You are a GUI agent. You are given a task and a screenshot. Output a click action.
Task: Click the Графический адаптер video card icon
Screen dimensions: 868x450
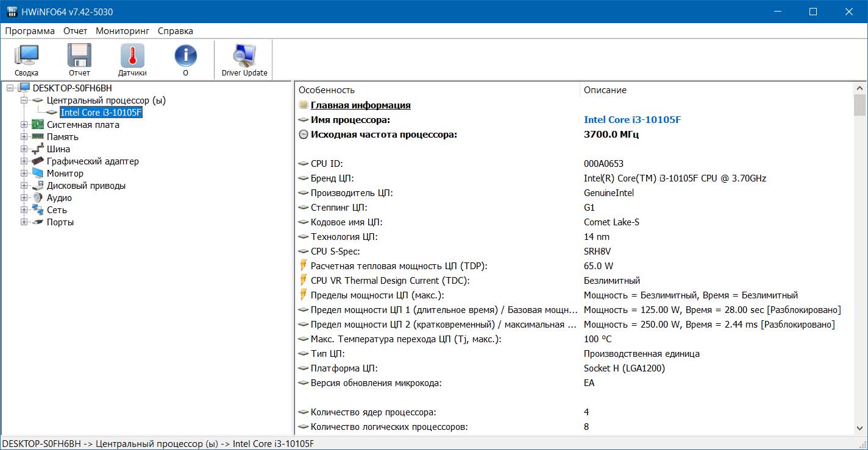pos(38,161)
